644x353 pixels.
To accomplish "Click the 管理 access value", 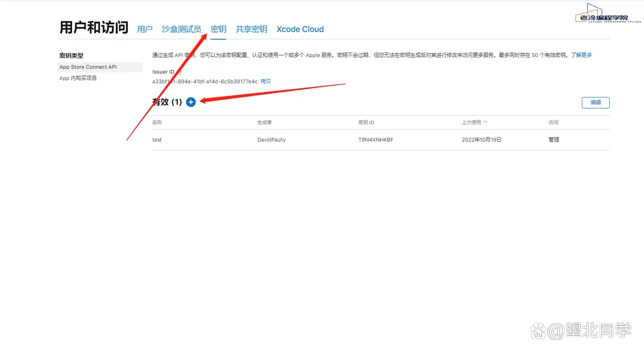I will pos(554,140).
